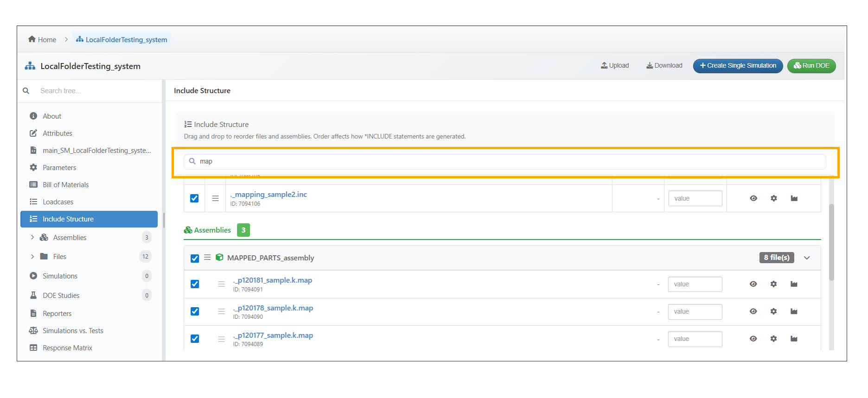Screen dimensions: 868x398
Task: Click the Home icon in breadcrumb
Action: pyautogui.click(x=32, y=39)
